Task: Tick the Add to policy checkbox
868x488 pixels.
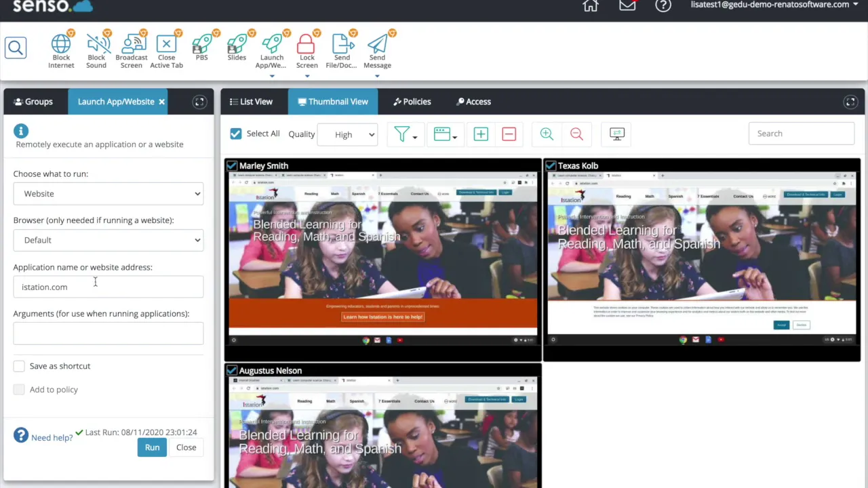Action: [19, 390]
